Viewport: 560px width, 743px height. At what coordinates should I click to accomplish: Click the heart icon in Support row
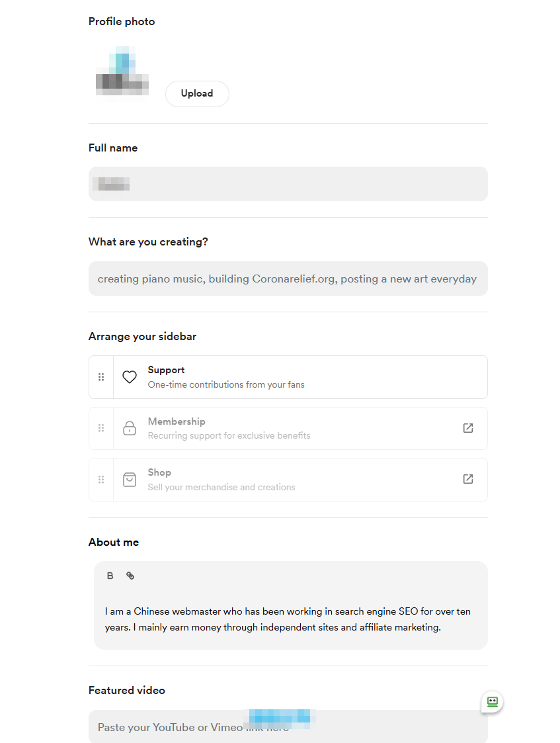click(x=130, y=377)
